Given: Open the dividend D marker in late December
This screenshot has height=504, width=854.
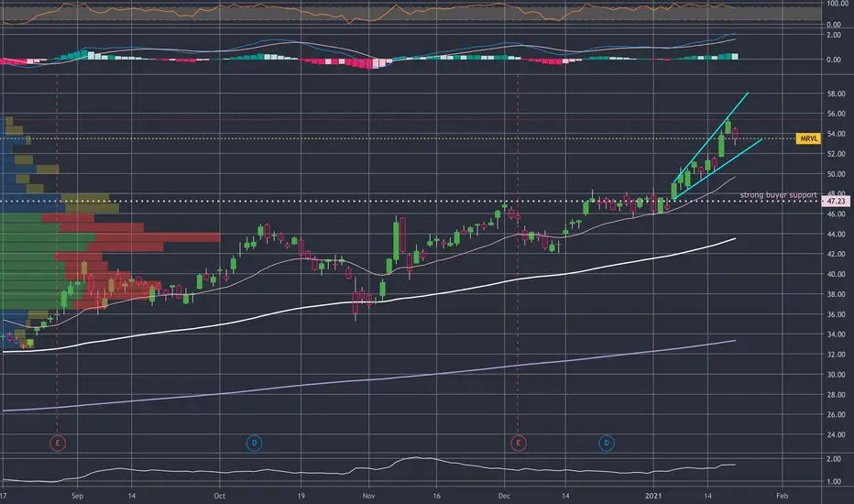Looking at the screenshot, I should 607,443.
